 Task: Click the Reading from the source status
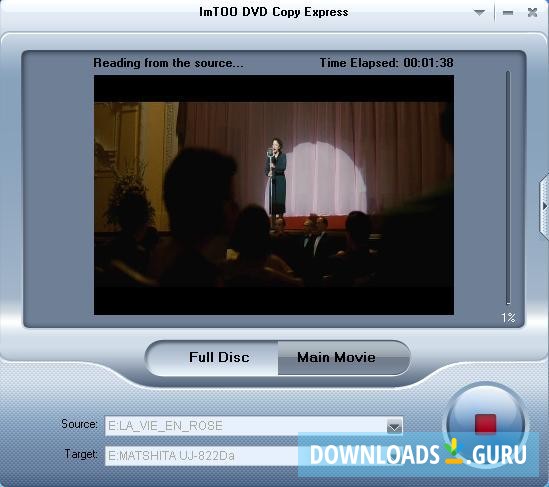168,63
